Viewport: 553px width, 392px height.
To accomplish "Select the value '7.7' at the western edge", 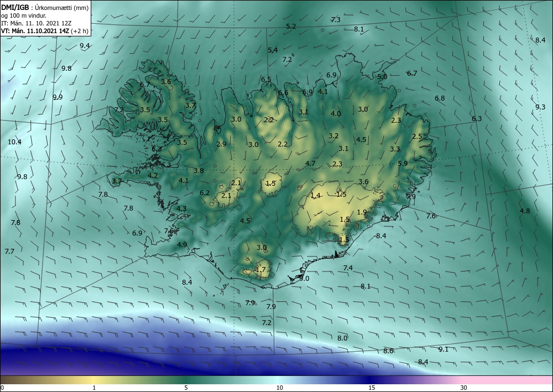I will pos(9,252).
